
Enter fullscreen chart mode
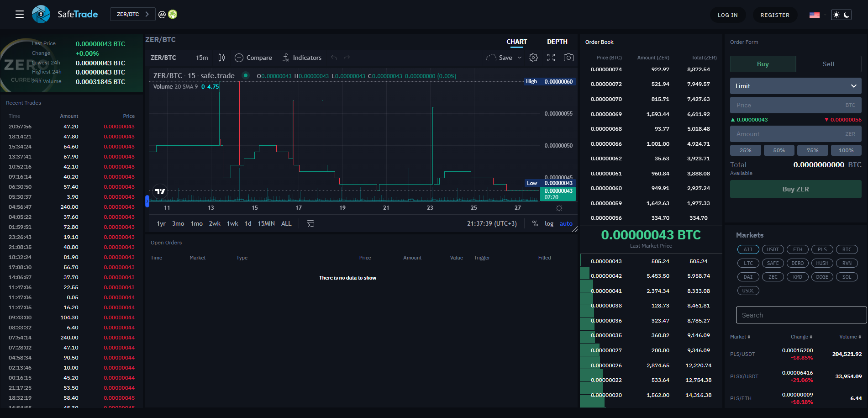pyautogui.click(x=551, y=58)
